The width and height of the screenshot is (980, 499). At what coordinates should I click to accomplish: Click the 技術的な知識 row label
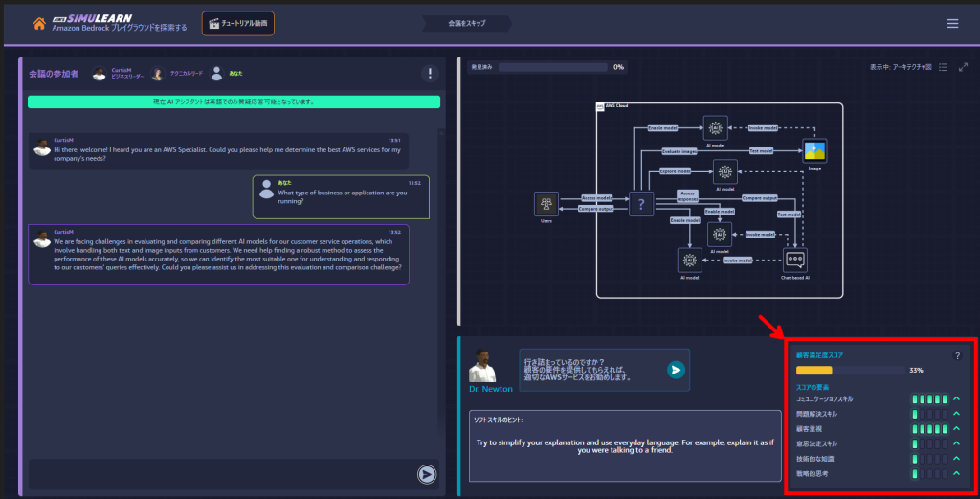(x=814, y=459)
